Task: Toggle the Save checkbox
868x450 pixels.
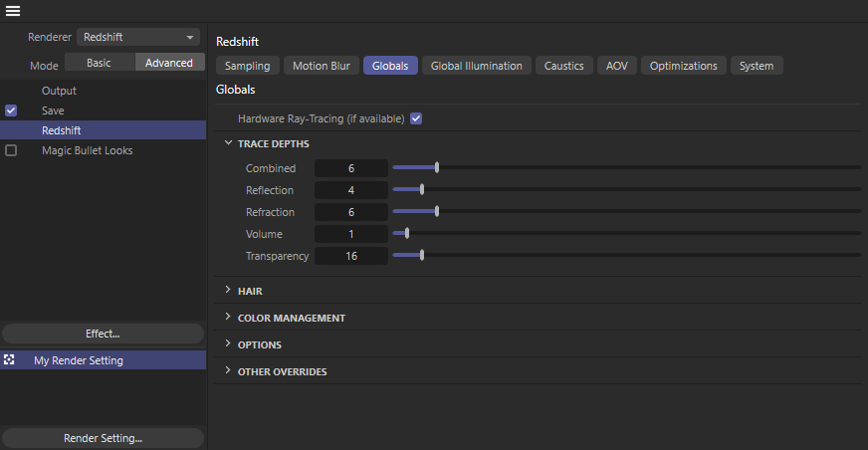Action: (11, 111)
